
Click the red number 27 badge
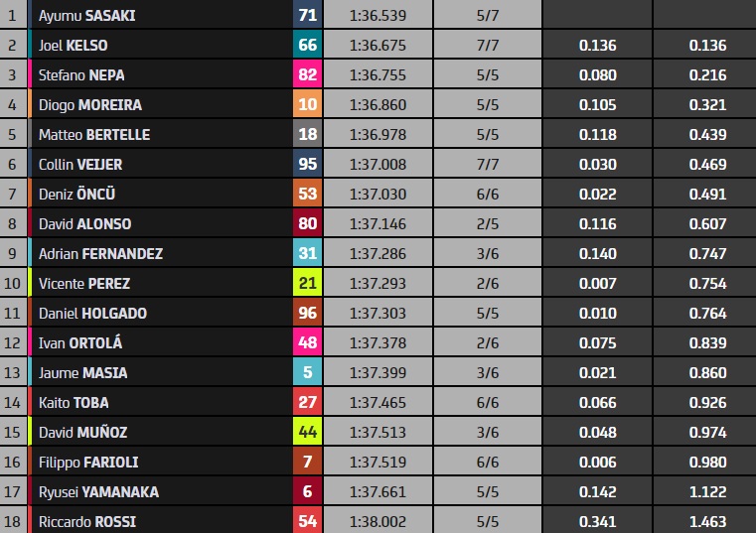[308, 402]
